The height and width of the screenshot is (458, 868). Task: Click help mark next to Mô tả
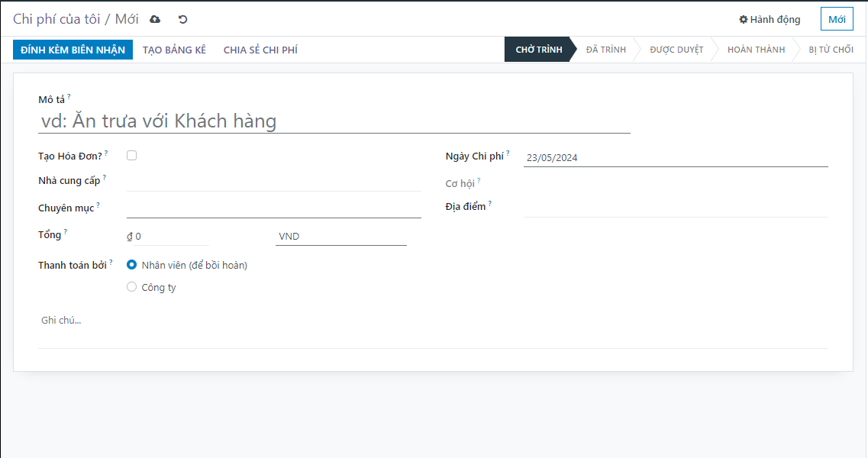69,96
